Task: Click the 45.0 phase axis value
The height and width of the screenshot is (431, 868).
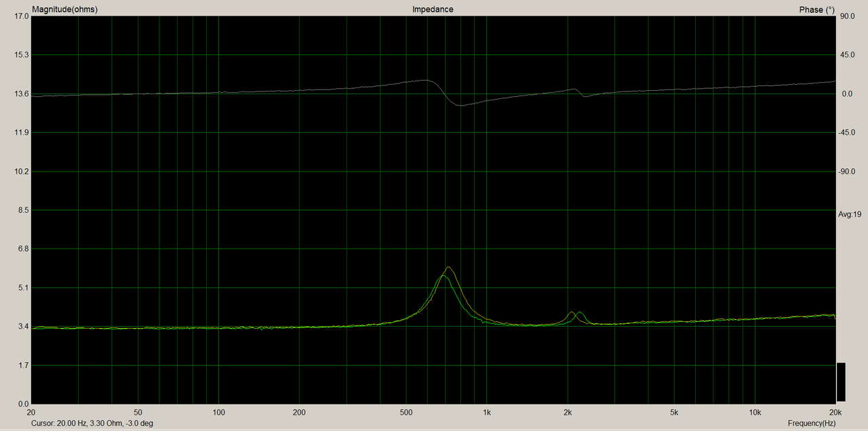Action: (x=847, y=55)
